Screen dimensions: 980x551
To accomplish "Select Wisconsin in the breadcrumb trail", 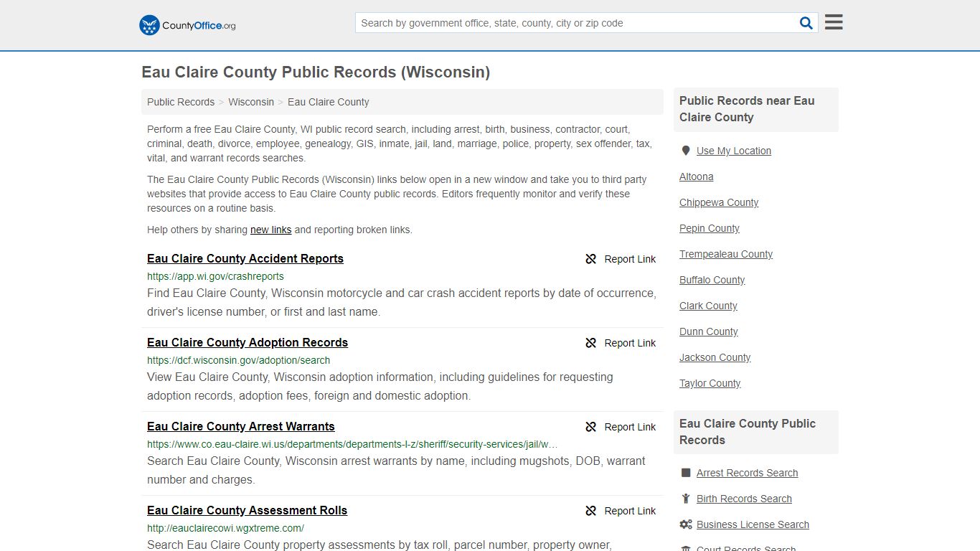I will tap(251, 102).
